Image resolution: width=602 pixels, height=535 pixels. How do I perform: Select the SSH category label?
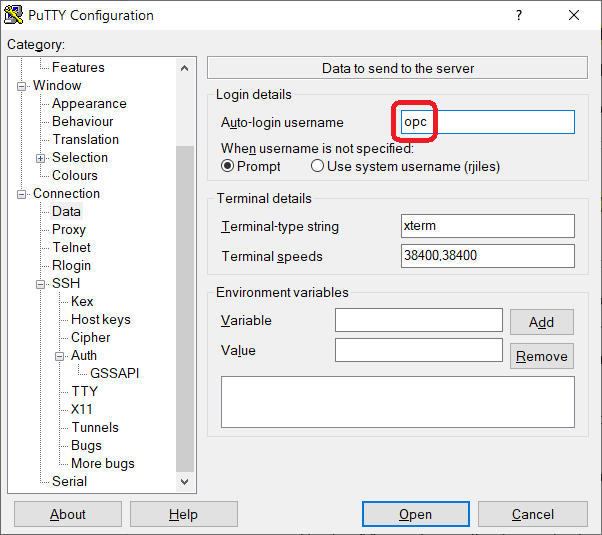pyautogui.click(x=66, y=283)
